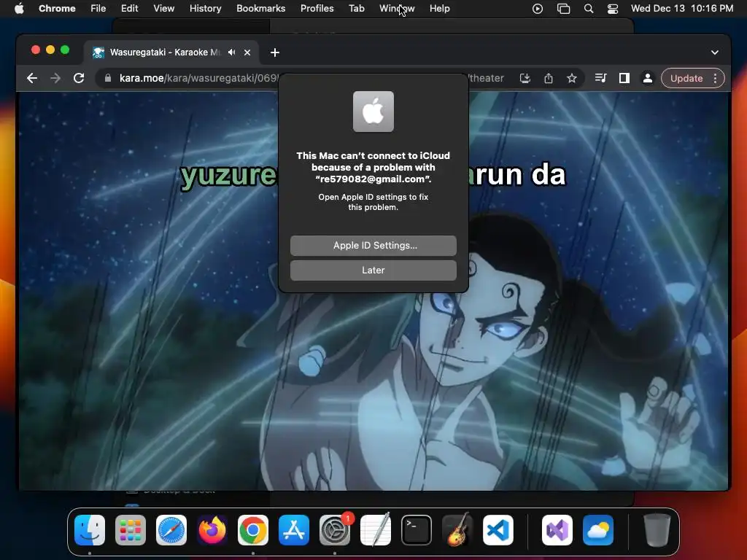The image size is (747, 560).
Task: Open Finder from the Dock
Action: coord(90,530)
